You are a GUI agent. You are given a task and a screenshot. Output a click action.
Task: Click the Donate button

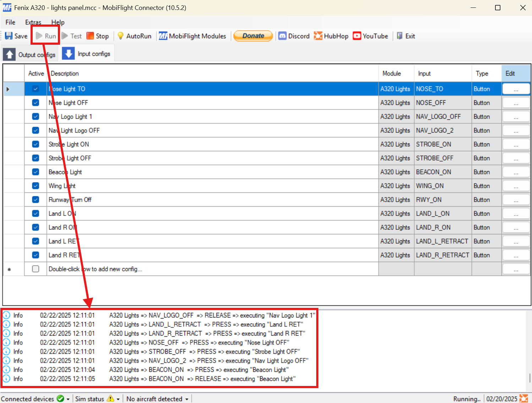pos(253,36)
